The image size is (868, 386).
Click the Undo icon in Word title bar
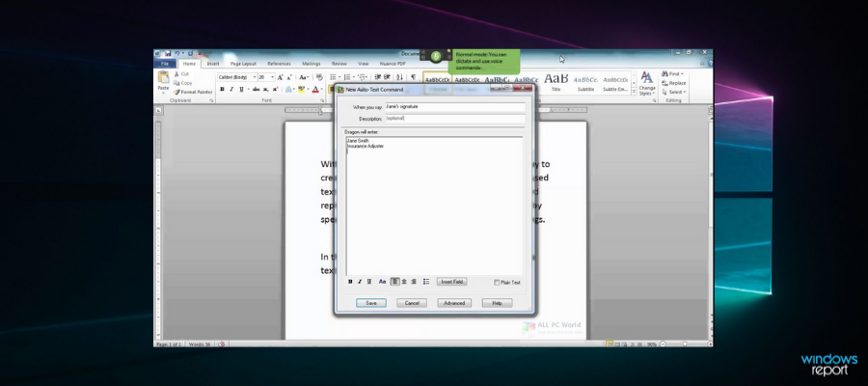coord(177,53)
